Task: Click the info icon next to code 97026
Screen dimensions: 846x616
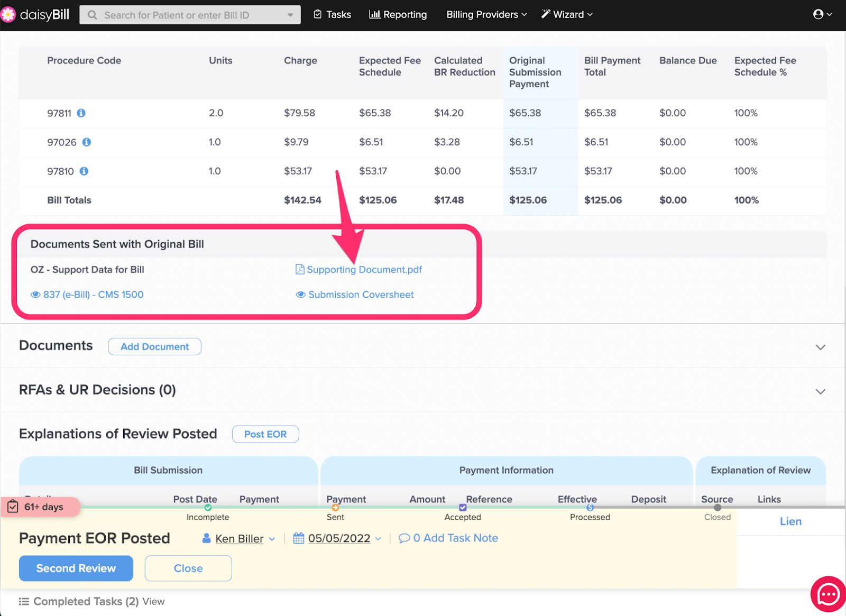Action: click(x=87, y=142)
